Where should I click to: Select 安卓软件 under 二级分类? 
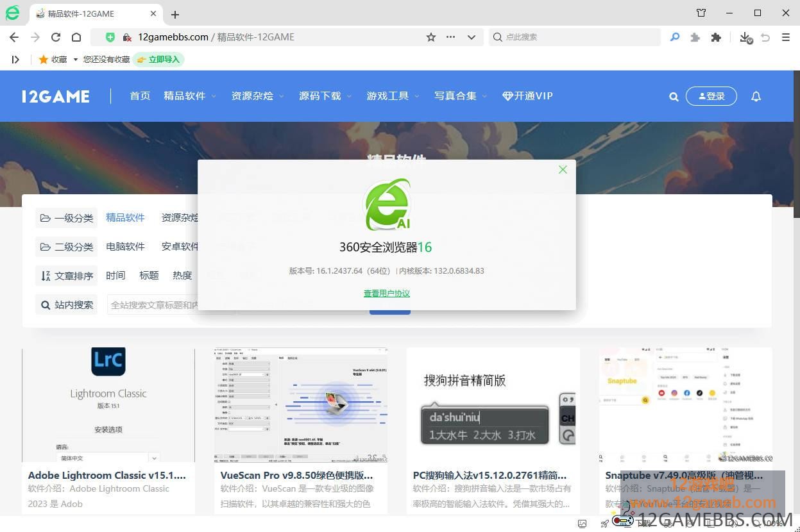[180, 247]
